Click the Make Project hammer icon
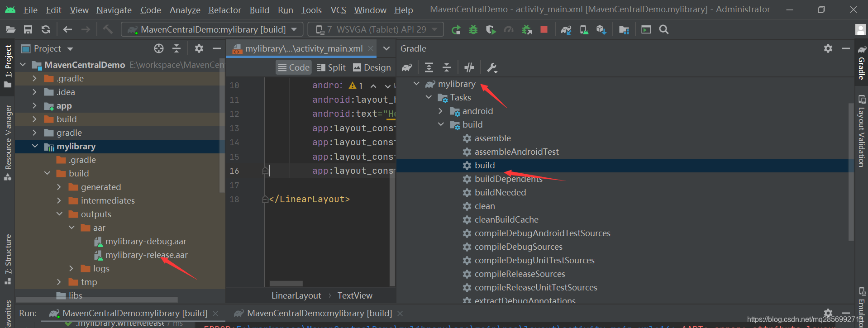 click(x=108, y=30)
